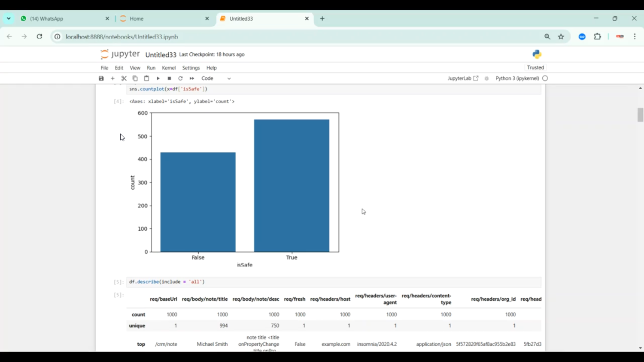644x362 pixels.
Task: Save the notebook using the toolbar icon
Action: point(101,78)
